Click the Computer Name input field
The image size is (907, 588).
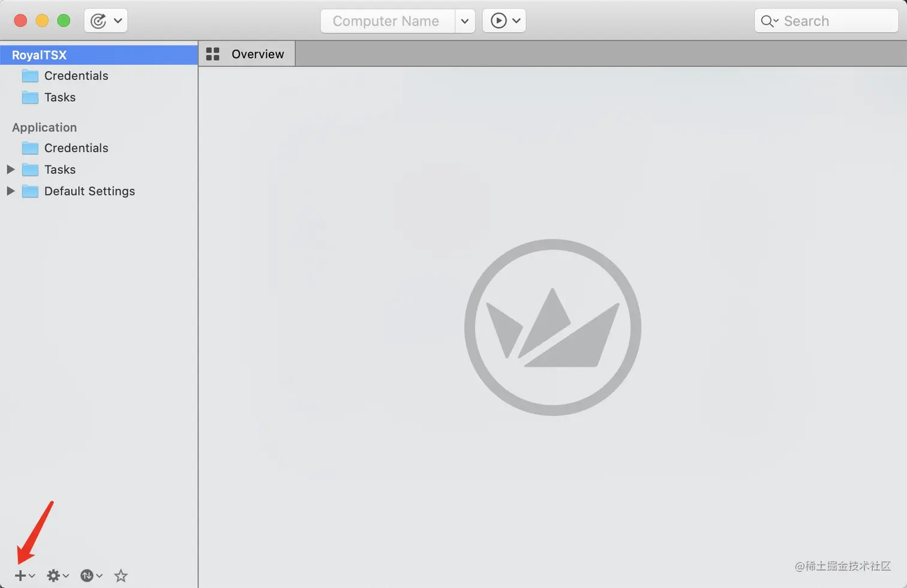(x=388, y=21)
